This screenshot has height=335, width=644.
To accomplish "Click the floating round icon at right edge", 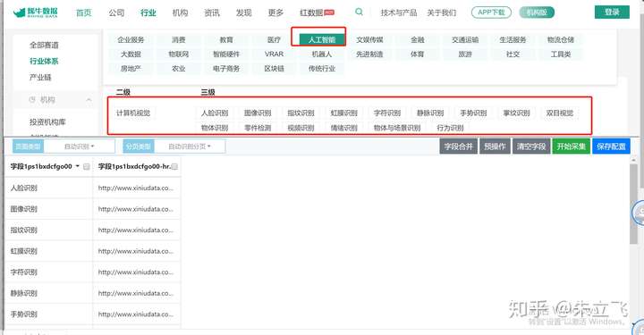I will [639, 213].
